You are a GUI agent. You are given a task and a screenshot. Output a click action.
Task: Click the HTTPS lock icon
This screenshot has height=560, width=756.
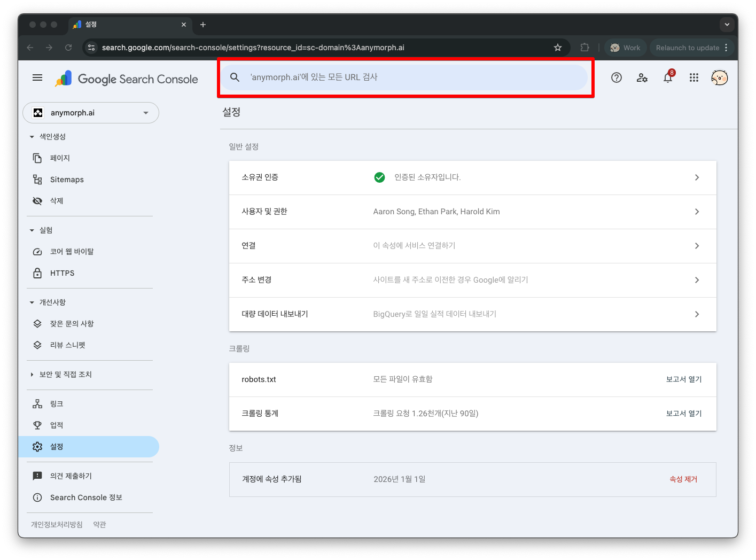[x=37, y=273]
